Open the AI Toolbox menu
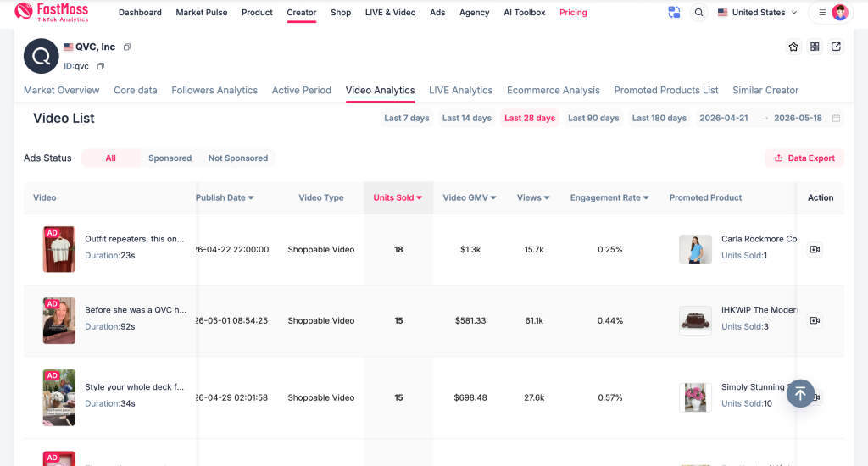868x466 pixels. point(524,12)
